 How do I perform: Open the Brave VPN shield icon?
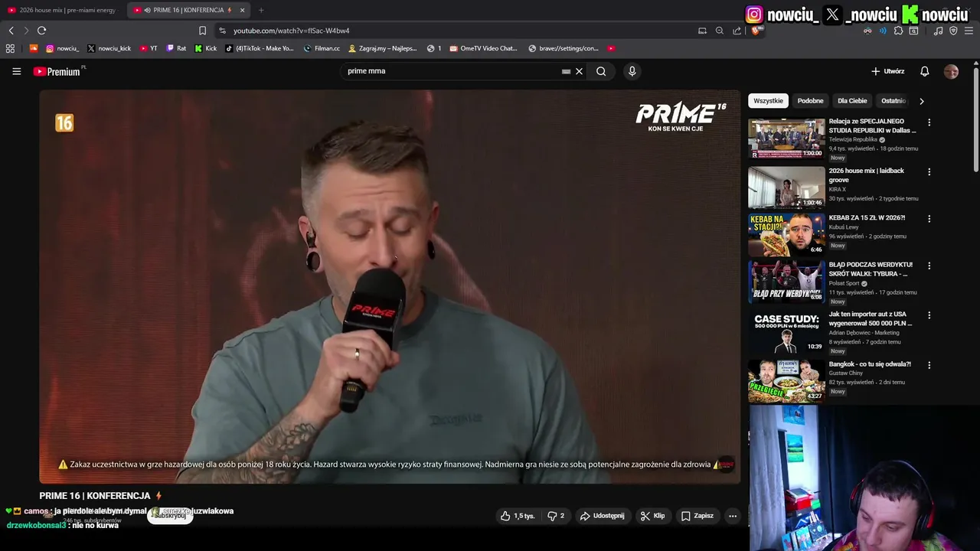(x=953, y=31)
